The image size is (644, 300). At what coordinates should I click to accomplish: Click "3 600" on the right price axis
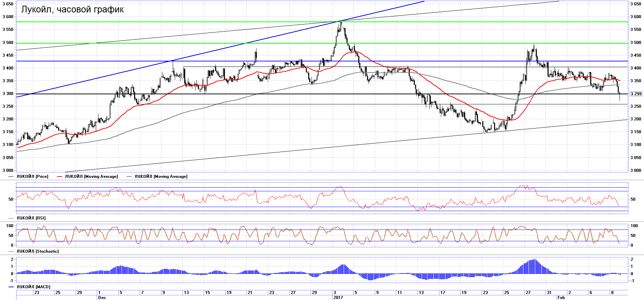636,17
